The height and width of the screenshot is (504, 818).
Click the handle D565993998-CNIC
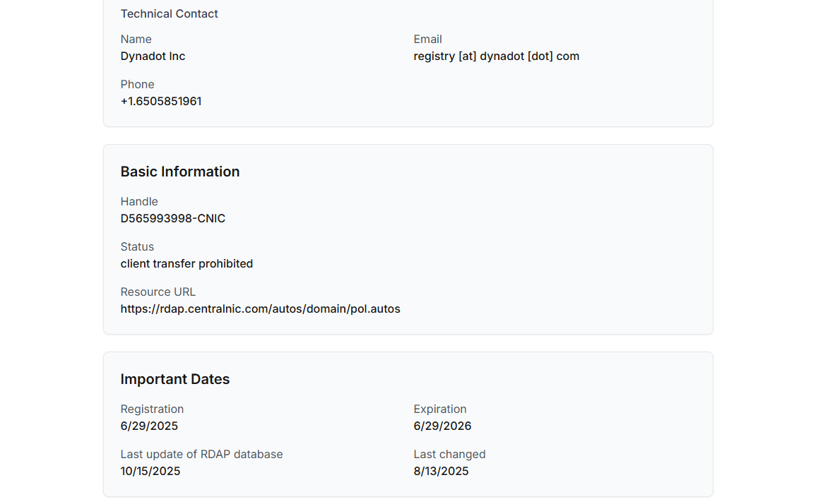pos(172,219)
